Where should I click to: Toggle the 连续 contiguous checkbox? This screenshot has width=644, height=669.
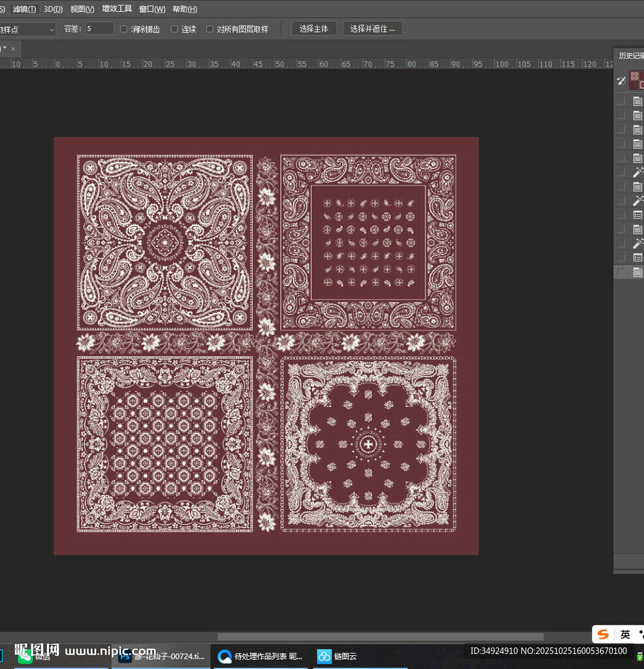pyautogui.click(x=174, y=29)
